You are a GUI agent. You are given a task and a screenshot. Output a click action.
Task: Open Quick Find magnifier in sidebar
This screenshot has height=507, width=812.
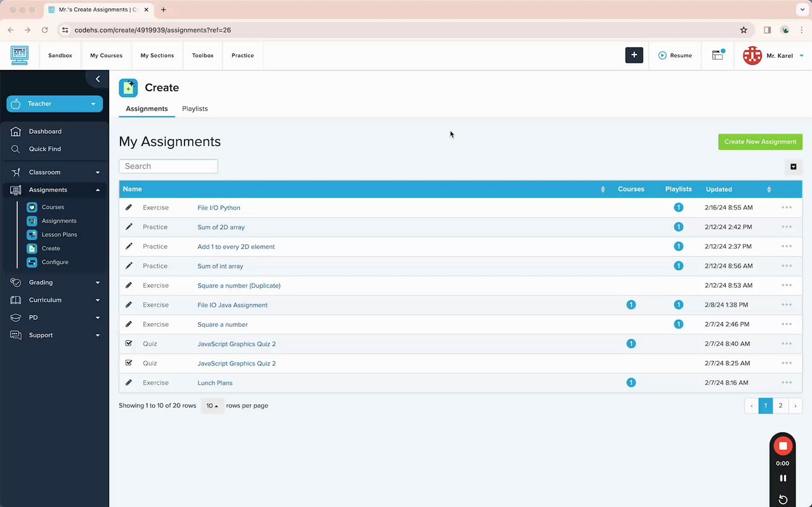(x=16, y=149)
